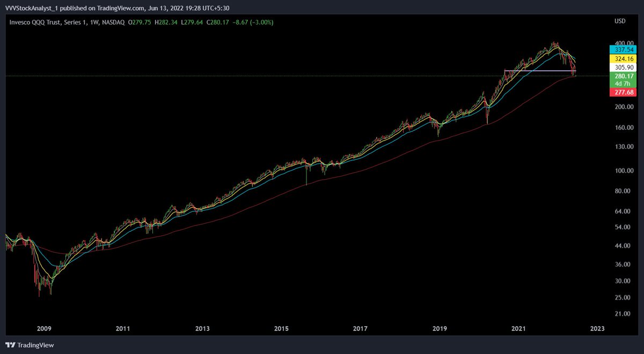Click the 30.00 price axis label
The image size is (644, 354).
tap(623, 281)
